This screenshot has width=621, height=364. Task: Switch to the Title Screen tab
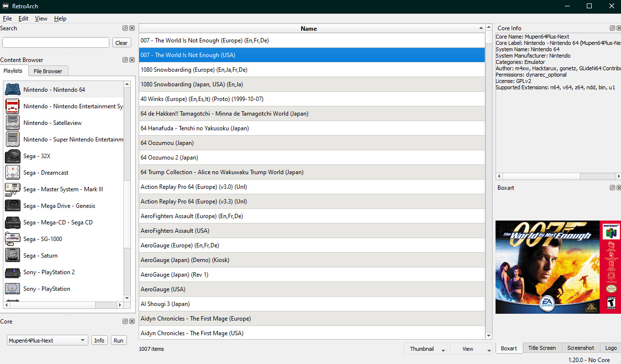[x=542, y=348]
